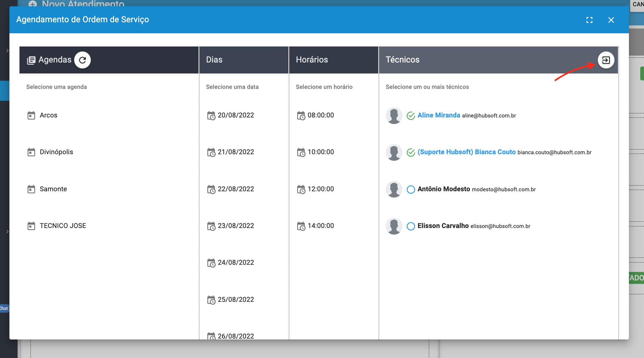This screenshot has height=358, width=644.
Task: Click calendar icon beside Arcos
Action: click(x=31, y=116)
